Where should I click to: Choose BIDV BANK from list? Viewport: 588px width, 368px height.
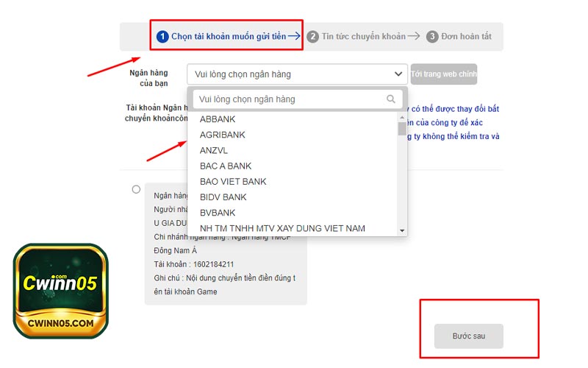223,197
